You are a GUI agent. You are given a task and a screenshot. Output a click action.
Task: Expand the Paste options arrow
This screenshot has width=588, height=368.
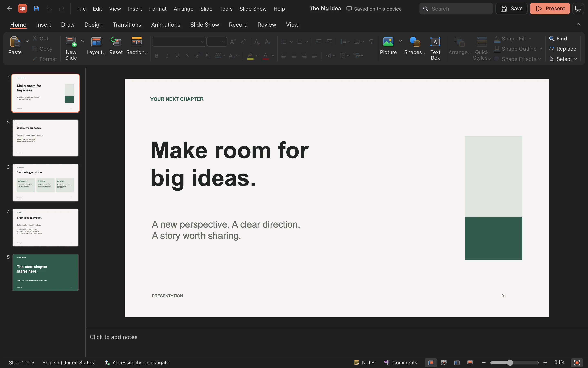[27, 41]
